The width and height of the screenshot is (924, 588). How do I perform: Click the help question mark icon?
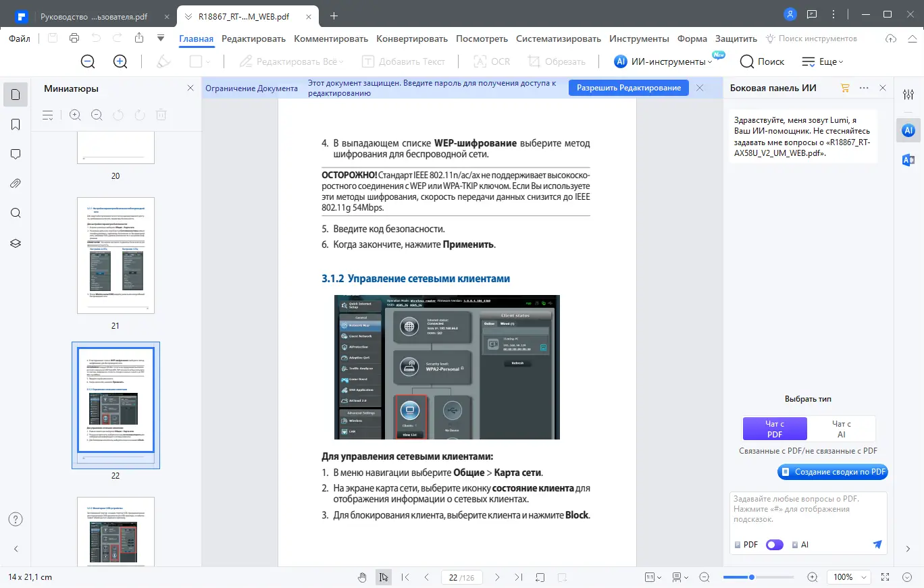pyautogui.click(x=16, y=519)
